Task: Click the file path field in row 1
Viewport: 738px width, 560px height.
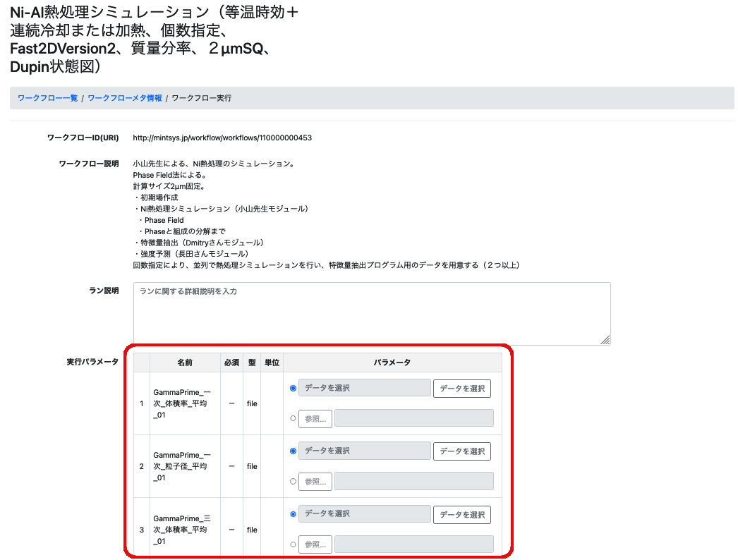Action: [x=414, y=418]
